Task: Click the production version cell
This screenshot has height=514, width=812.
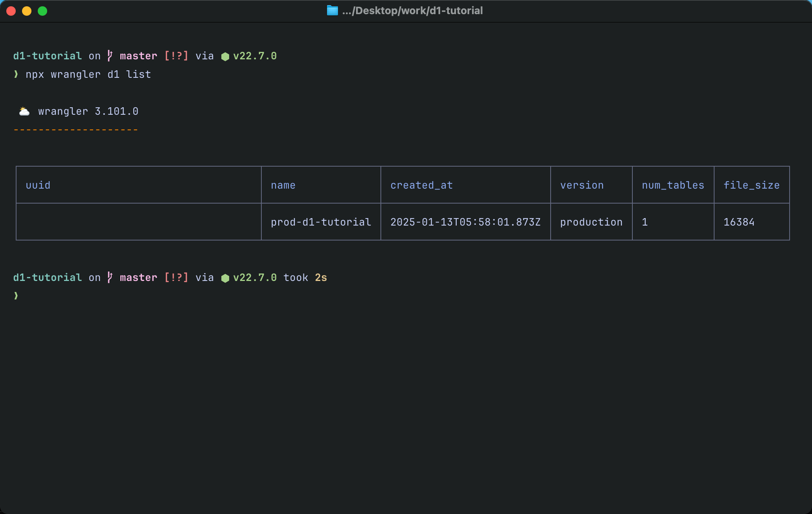Action: coord(591,222)
